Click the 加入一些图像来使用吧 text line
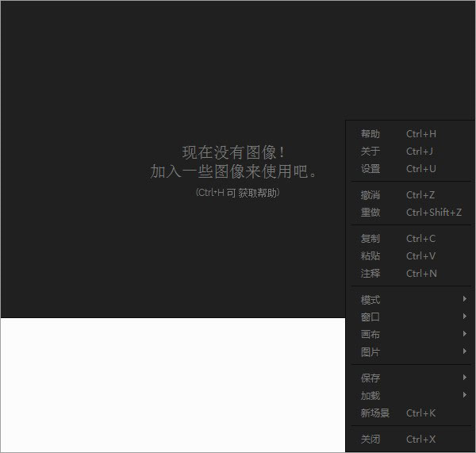476x453 pixels. point(233,171)
